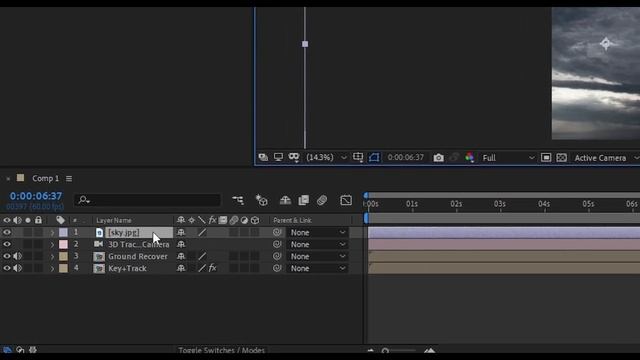The width and height of the screenshot is (640, 360).
Task: Click the timeline layer search field
Action: (148, 200)
